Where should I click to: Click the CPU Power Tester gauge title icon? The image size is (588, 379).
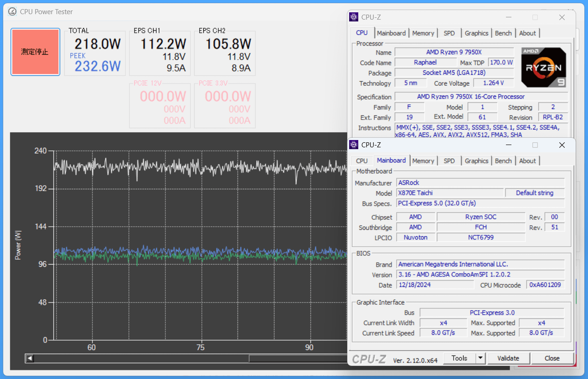13,11
